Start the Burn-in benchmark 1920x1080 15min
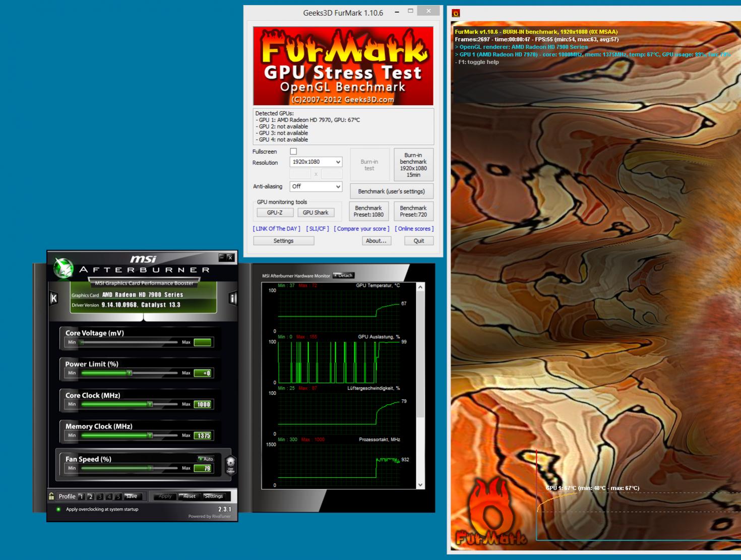741x560 pixels. [413, 165]
